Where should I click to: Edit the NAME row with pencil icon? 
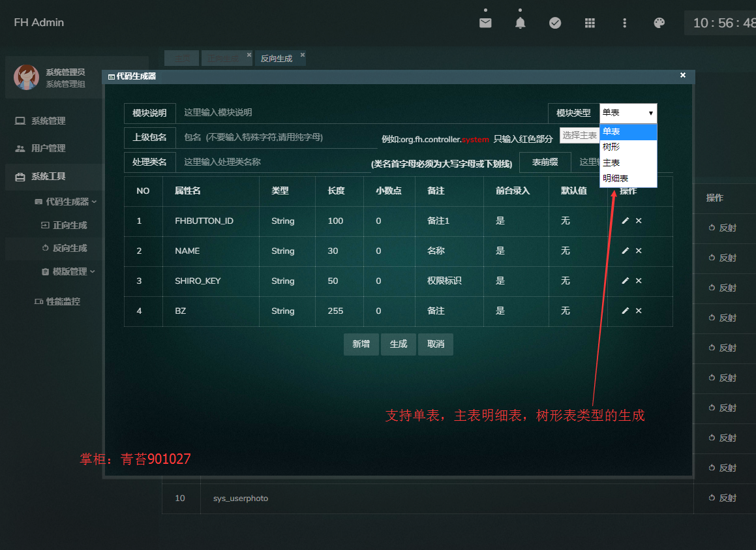pos(626,251)
